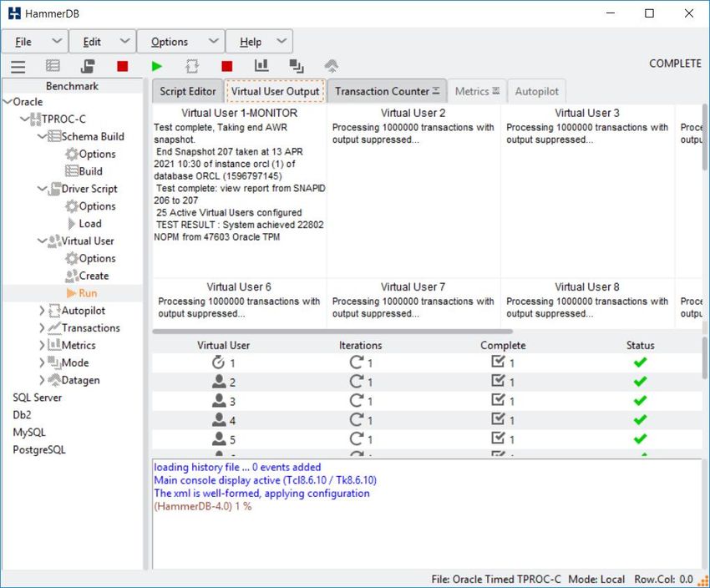This screenshot has width=710, height=588.
Task: Select Load under Driver Script
Action: pos(84,224)
